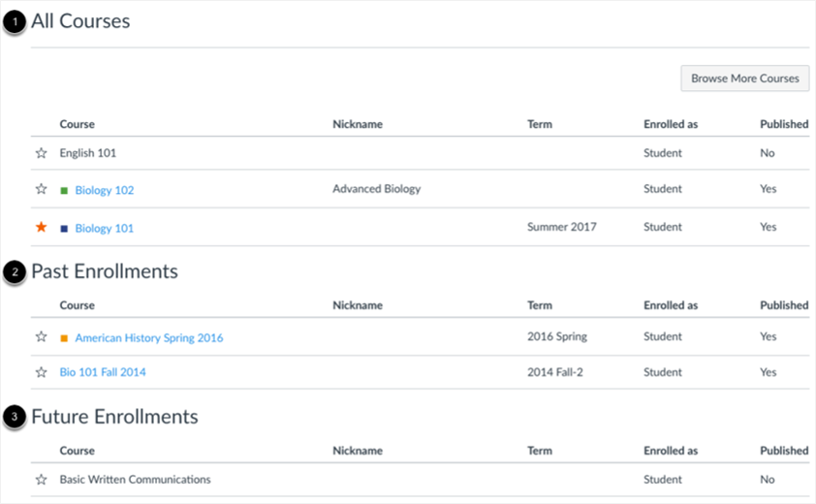This screenshot has width=816, height=504.
Task: Click the All Courses heading
Action: [80, 21]
